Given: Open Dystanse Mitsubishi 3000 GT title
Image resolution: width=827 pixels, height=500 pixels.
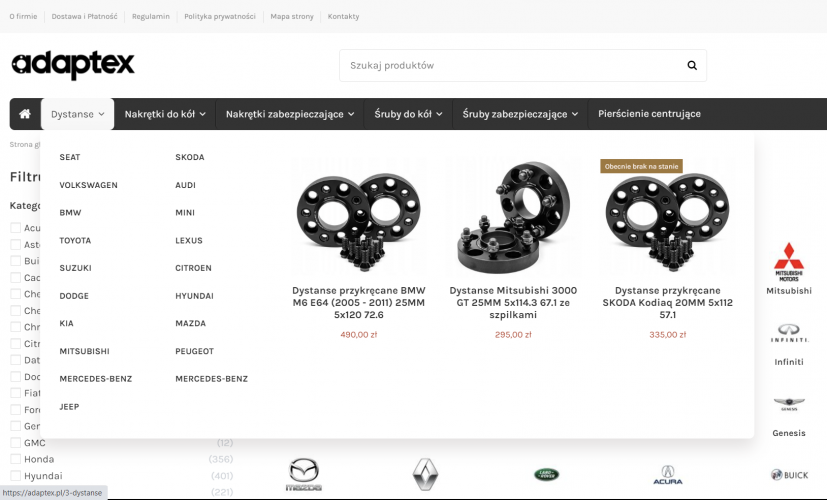Looking at the screenshot, I should click(513, 303).
